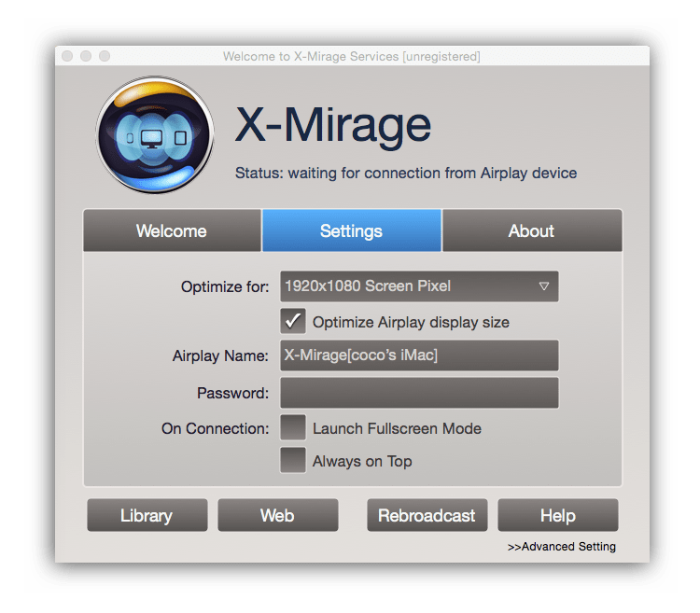Open the About tab
Image resolution: width=700 pixels, height=613 pixels.
point(531,231)
